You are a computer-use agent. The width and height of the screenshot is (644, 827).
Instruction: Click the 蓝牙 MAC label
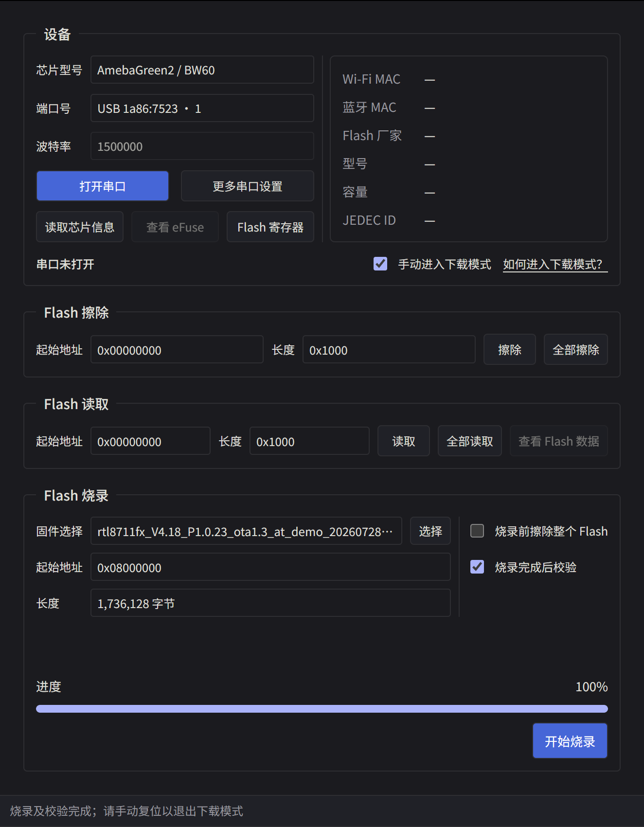(x=369, y=108)
